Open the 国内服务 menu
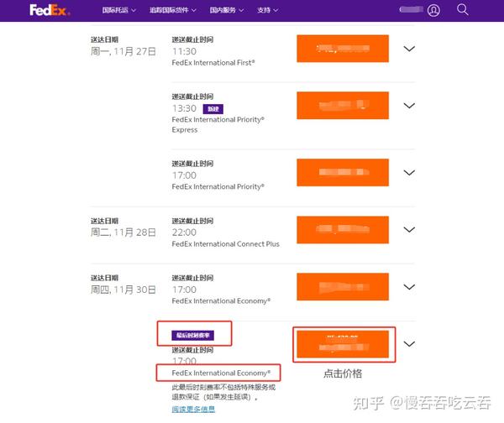504x423 pixels. 227,10
